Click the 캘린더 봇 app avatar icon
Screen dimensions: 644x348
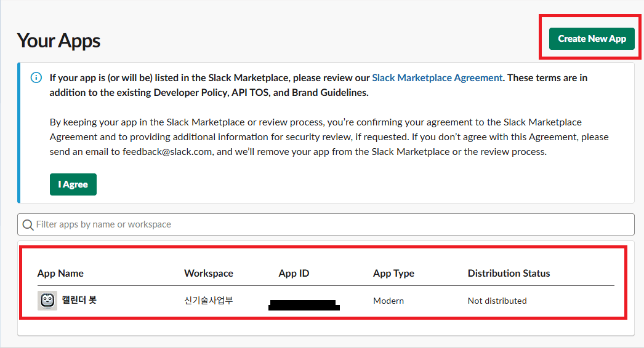(x=47, y=301)
